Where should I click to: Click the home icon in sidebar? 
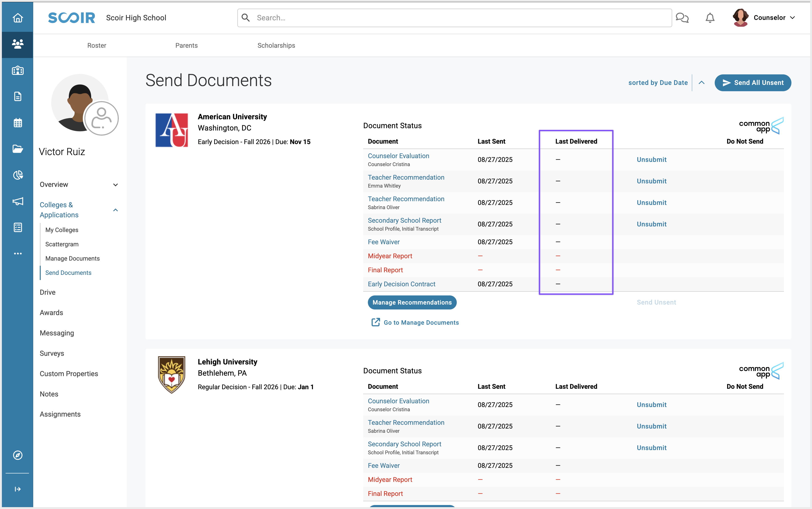coord(18,18)
